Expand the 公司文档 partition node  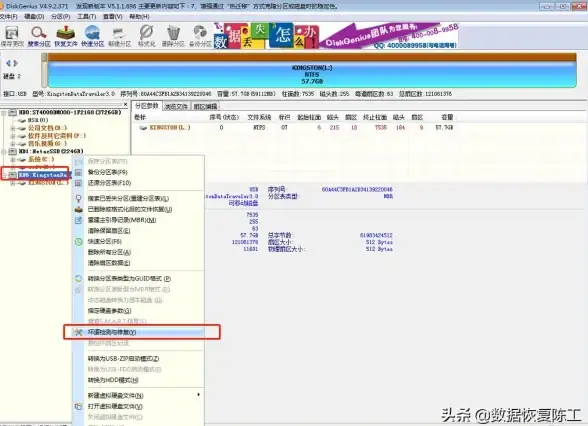tap(12, 128)
